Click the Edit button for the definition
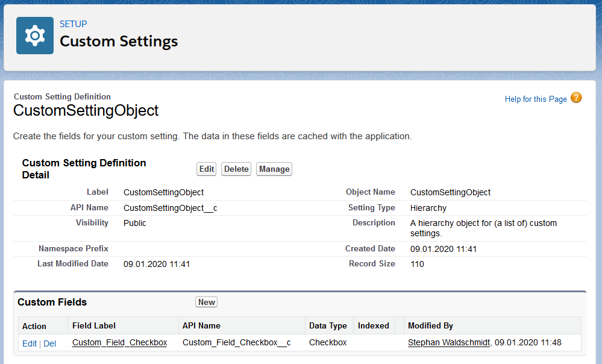This screenshot has width=602, height=364. point(207,169)
